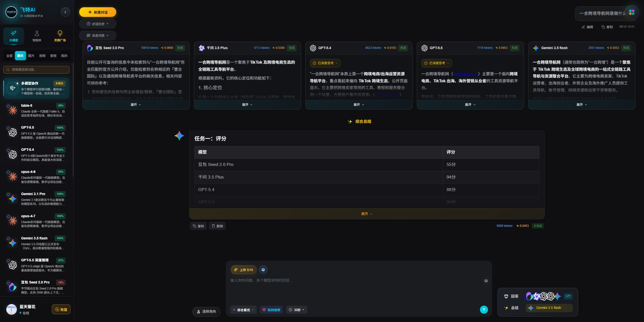Click the whekuajing link in GPT-5.5 card
Image resolution: width=644 pixels, height=322 pixels.
[466, 74]
